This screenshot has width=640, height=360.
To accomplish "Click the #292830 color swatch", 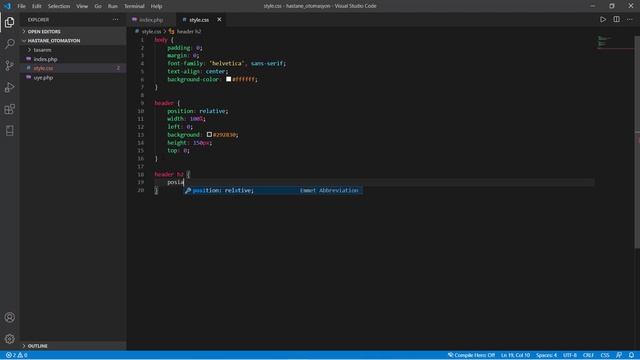I will click(209, 135).
